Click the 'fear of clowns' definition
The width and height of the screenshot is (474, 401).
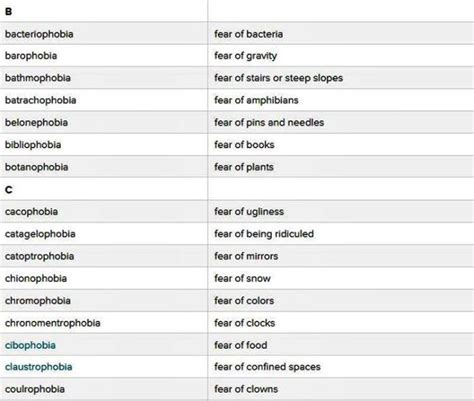tap(246, 389)
